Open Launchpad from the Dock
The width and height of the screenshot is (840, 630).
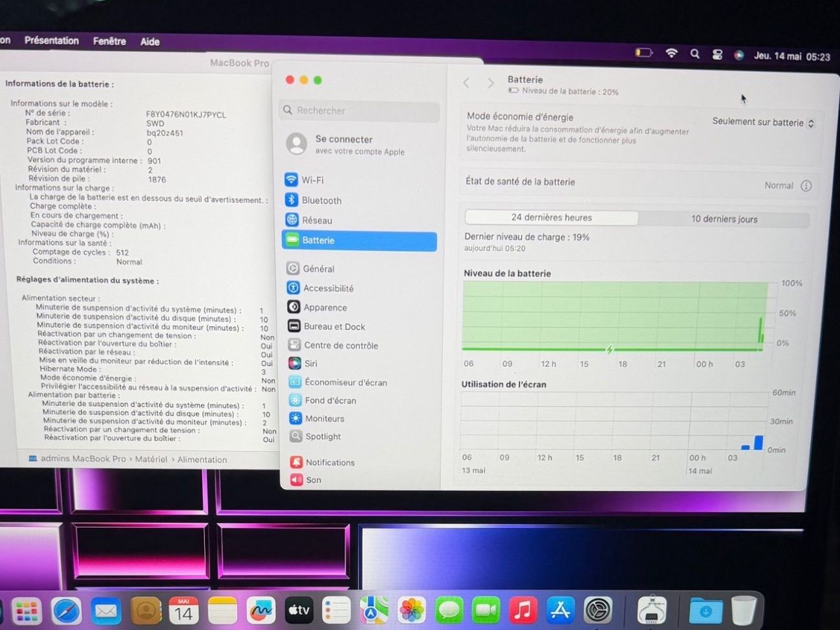pyautogui.click(x=27, y=611)
